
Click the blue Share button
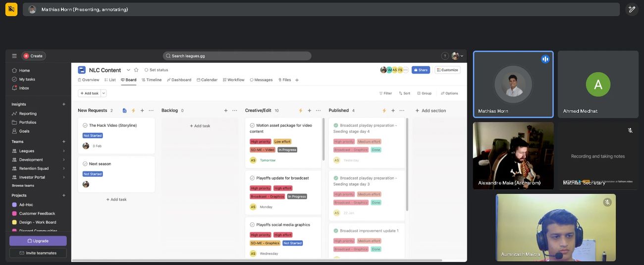coord(421,70)
